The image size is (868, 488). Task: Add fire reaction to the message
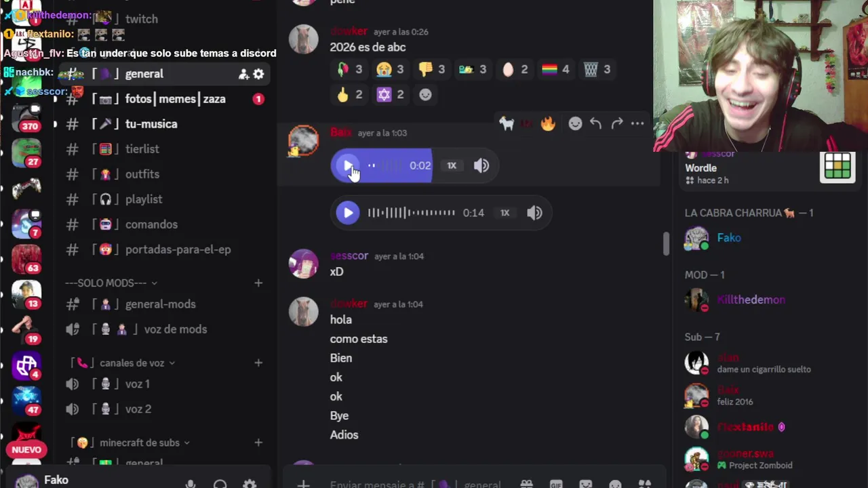[x=548, y=123]
